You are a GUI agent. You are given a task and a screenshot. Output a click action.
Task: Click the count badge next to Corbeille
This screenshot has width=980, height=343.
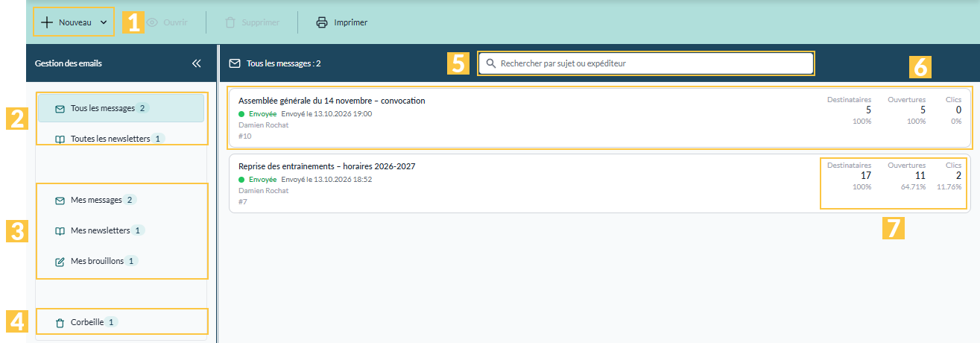[111, 322]
